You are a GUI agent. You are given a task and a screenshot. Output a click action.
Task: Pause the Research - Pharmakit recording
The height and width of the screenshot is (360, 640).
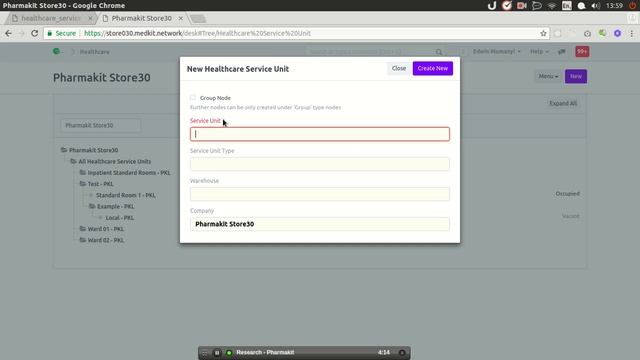[217, 353]
